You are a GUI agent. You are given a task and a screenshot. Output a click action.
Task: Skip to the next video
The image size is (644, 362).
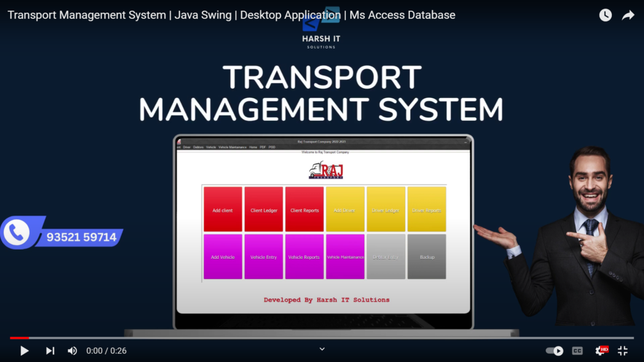pyautogui.click(x=50, y=351)
